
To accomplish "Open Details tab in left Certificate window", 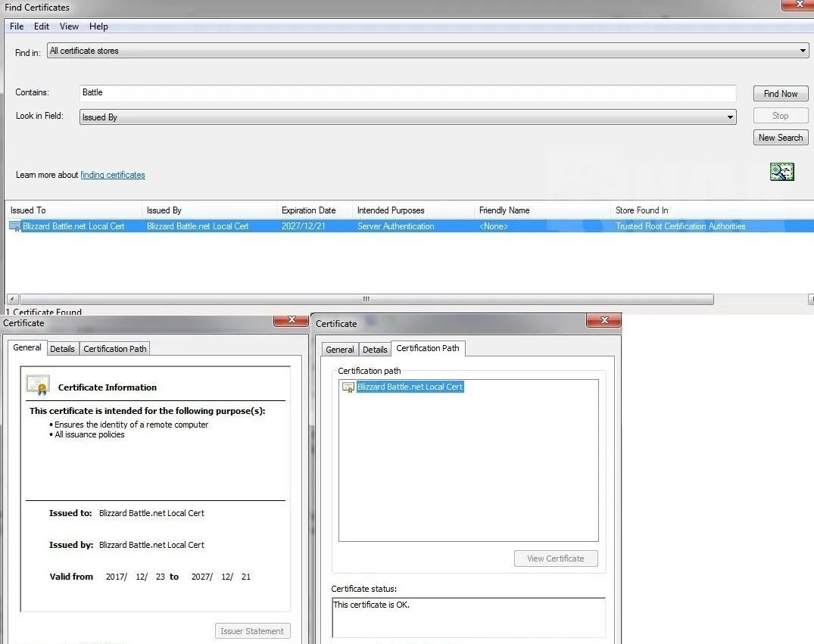I will click(62, 349).
